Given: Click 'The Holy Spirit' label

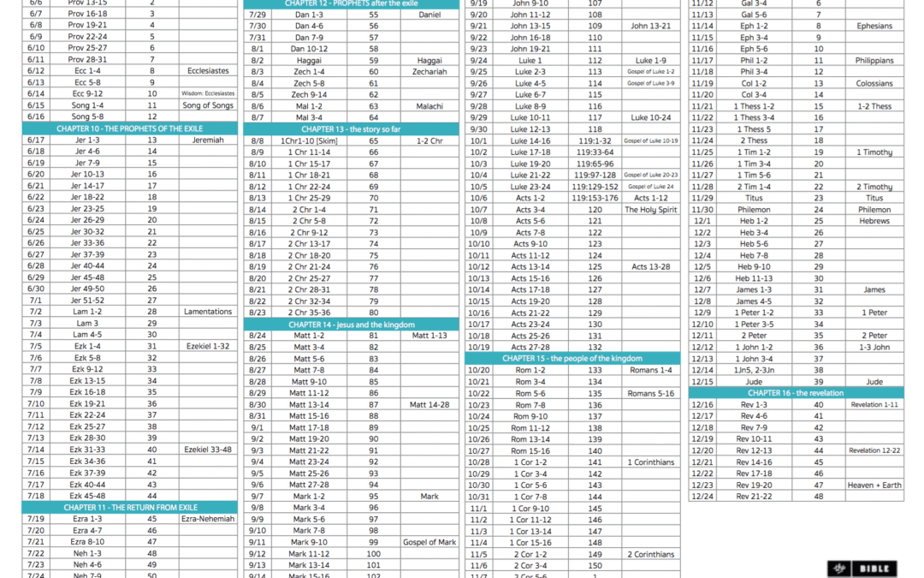Looking at the screenshot, I should (650, 210).
